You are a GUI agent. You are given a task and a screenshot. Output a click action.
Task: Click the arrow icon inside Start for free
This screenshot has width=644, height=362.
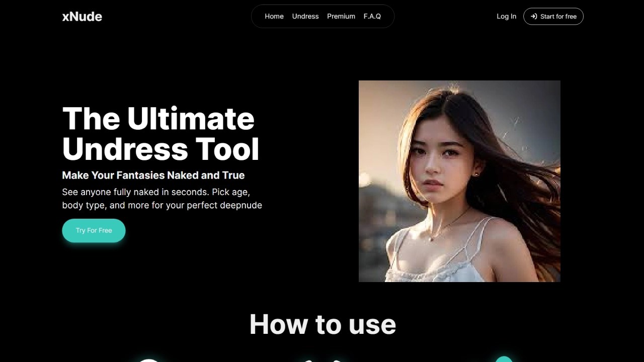534,16
